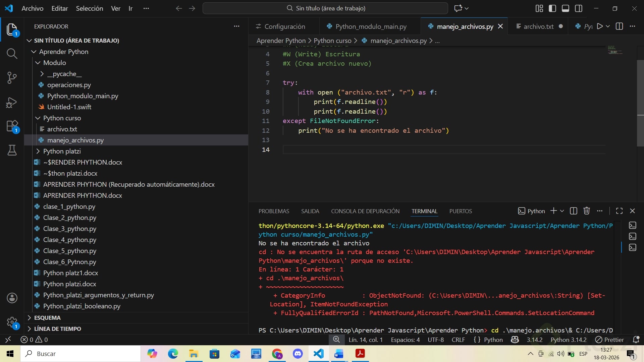
Task: Run Python file play button
Action: point(600,26)
